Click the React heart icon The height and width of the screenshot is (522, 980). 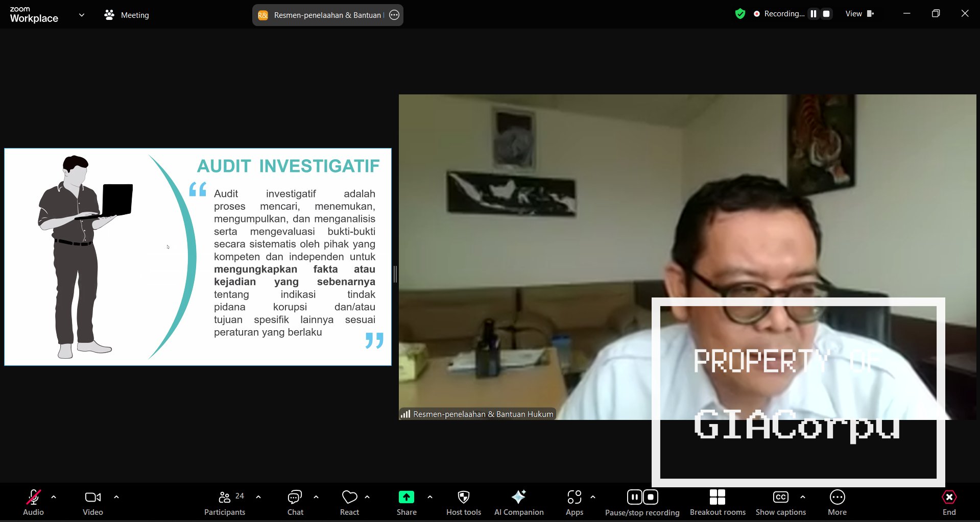tap(349, 503)
